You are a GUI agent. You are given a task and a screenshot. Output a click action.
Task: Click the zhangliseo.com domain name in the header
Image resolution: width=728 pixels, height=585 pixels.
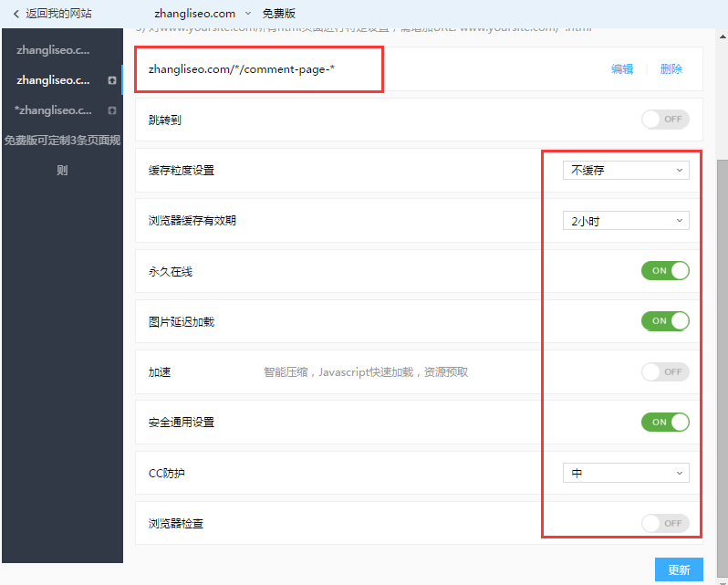[x=194, y=14]
